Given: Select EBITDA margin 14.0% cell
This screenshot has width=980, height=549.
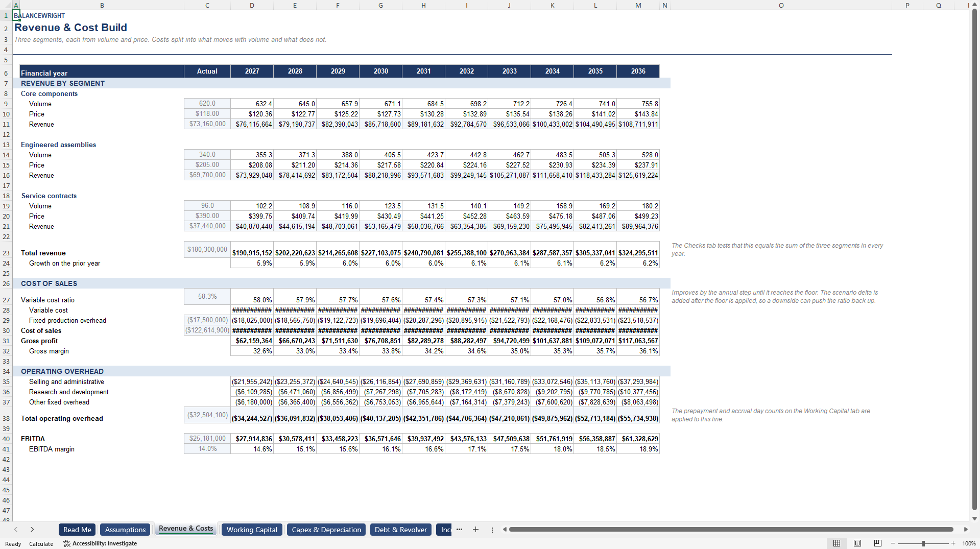Looking at the screenshot, I should (x=207, y=449).
